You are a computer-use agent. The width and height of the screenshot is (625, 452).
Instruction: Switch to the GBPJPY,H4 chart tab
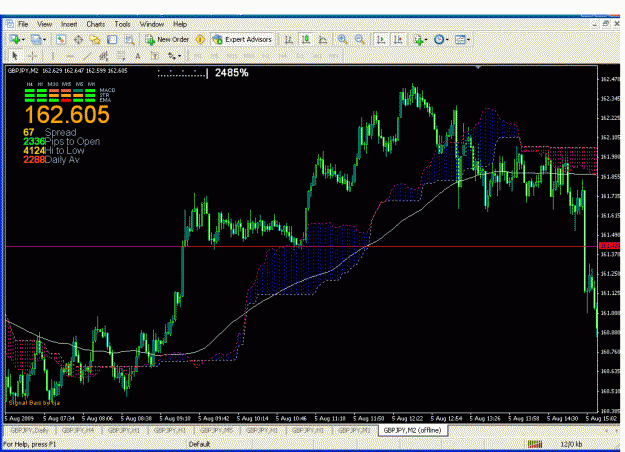pos(78,430)
